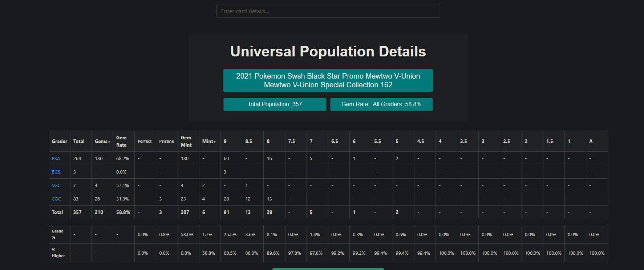The image size is (644, 270).
Task: Click the total Gem Rate cell 58.8%
Action: (123, 213)
